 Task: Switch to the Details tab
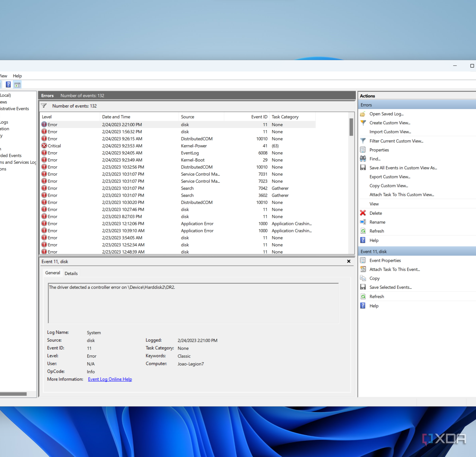click(71, 273)
